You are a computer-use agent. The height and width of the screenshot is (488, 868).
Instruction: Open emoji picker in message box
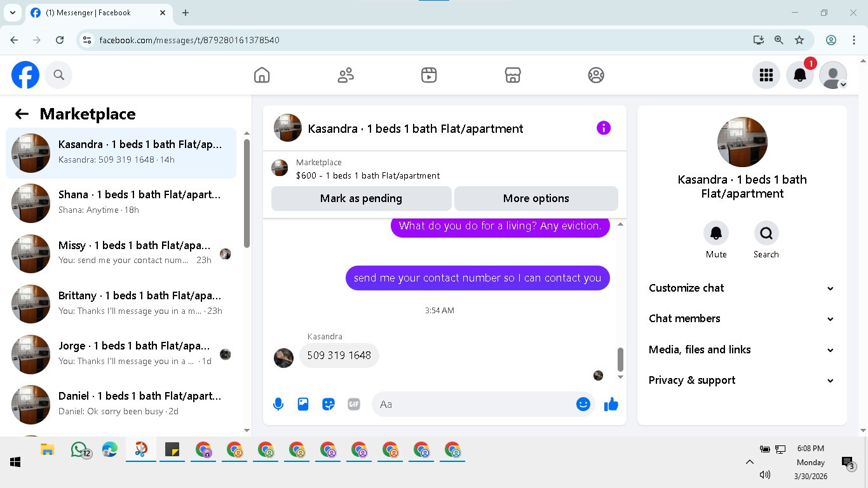click(x=583, y=404)
